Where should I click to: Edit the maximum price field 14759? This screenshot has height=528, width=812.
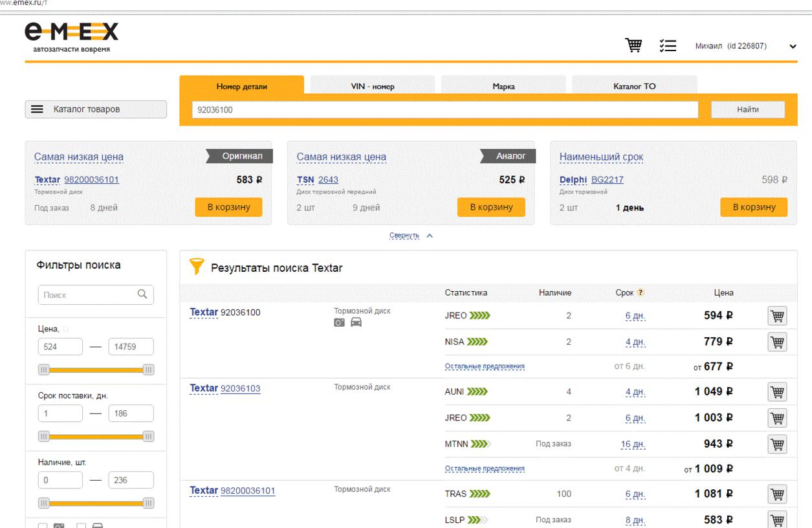[x=131, y=347]
